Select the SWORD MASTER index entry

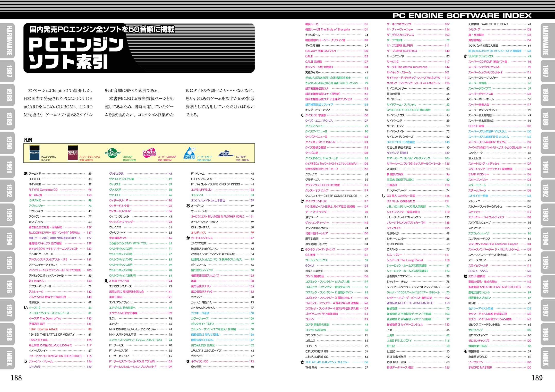pos(480,368)
